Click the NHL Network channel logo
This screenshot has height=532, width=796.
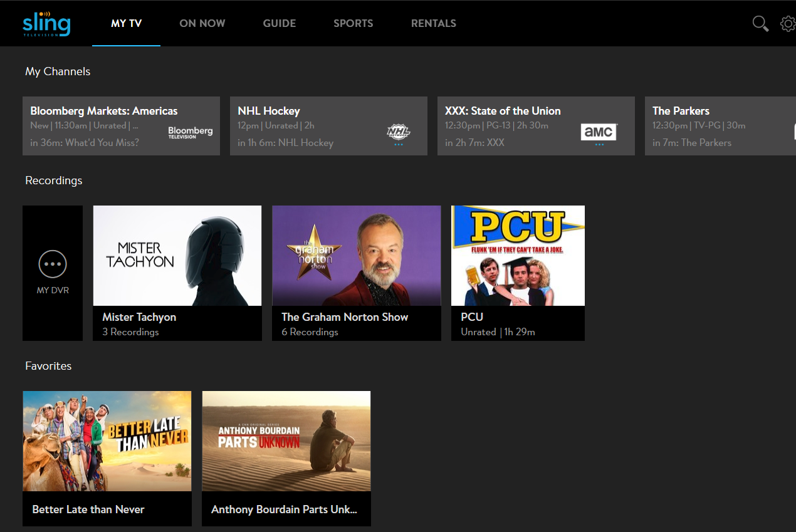tap(398, 132)
